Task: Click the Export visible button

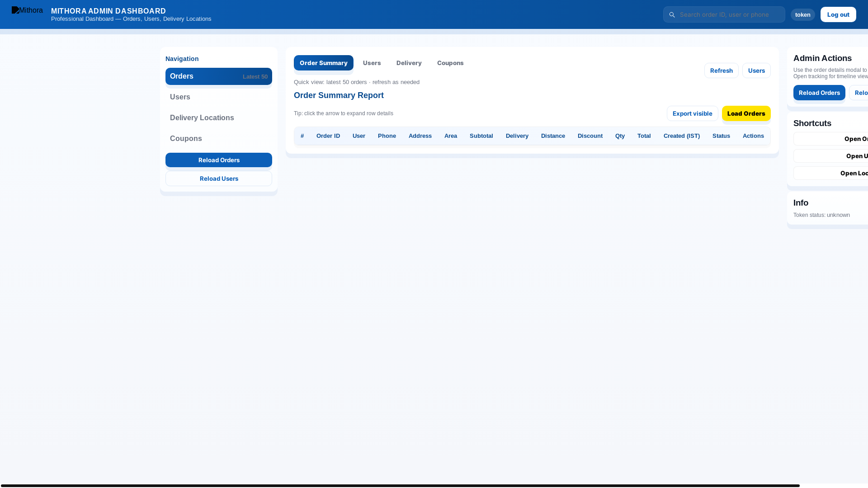Action: coord(692,113)
